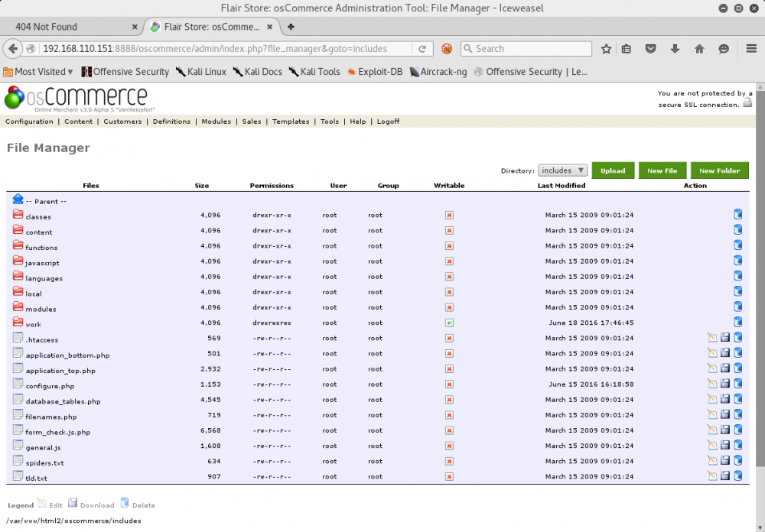
Task: Focus the browser Search field
Action: coord(528,49)
